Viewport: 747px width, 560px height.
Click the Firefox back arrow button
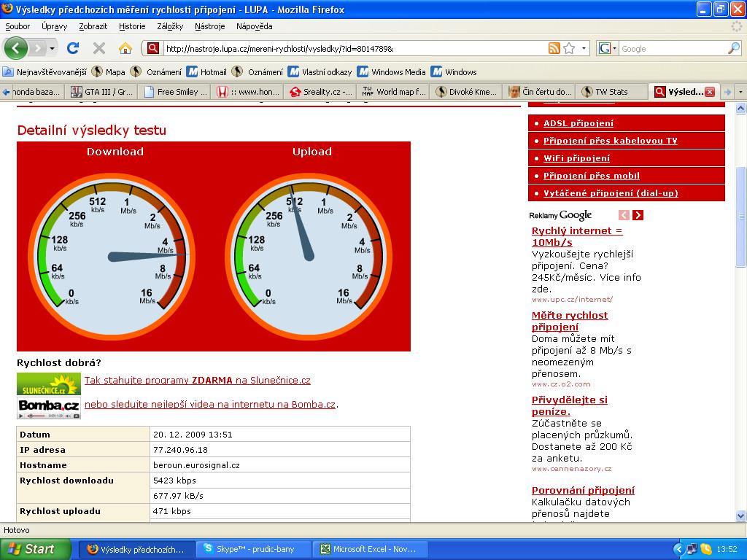click(16, 48)
